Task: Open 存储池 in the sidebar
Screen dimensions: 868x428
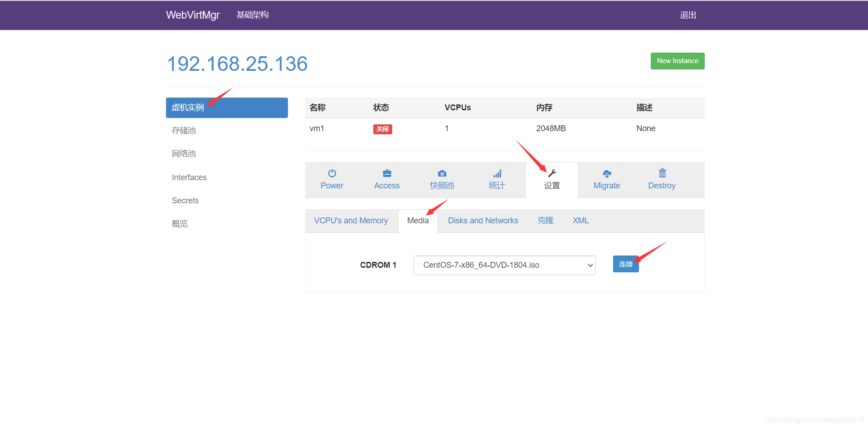Action: [184, 131]
